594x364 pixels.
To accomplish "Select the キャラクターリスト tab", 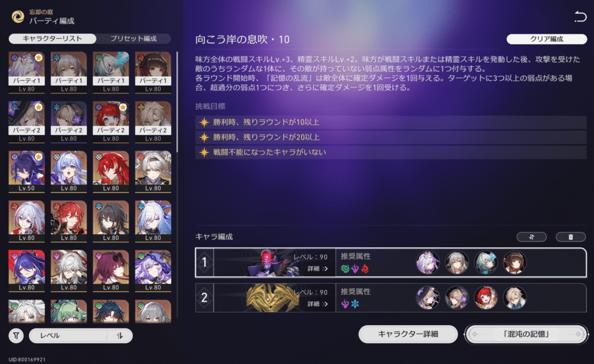I will (52, 39).
